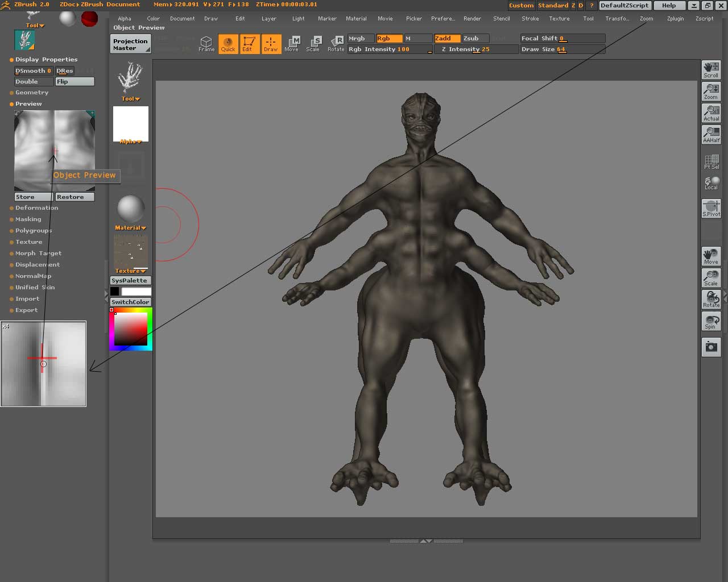Click the camera snapshot icon
The width and height of the screenshot is (728, 582).
coord(711,347)
